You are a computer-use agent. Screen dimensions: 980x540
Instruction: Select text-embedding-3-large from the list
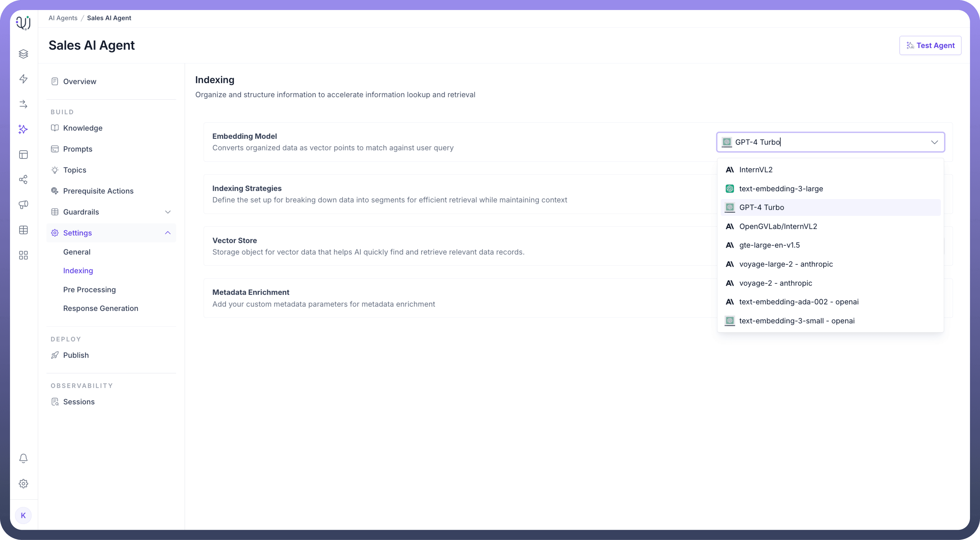[781, 189]
